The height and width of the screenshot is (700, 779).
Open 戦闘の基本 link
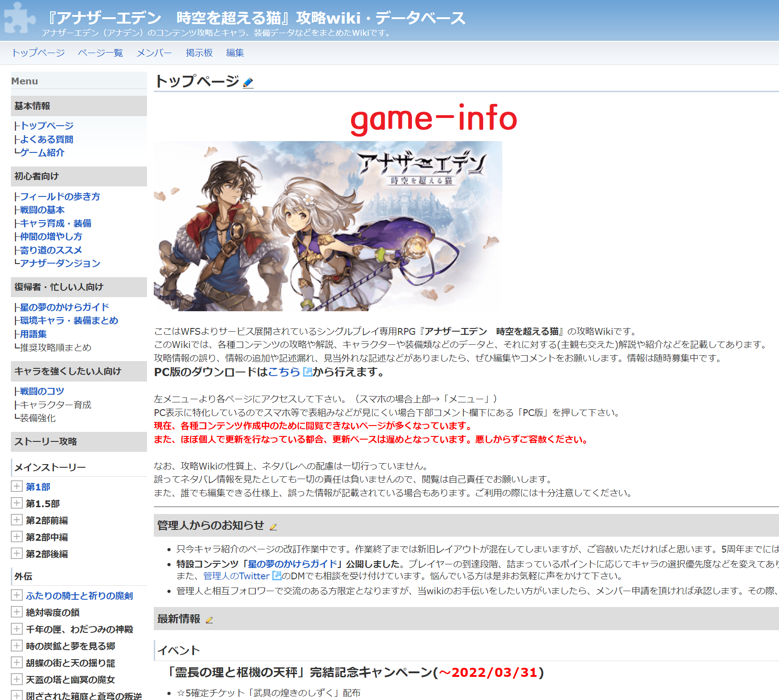click(x=42, y=210)
